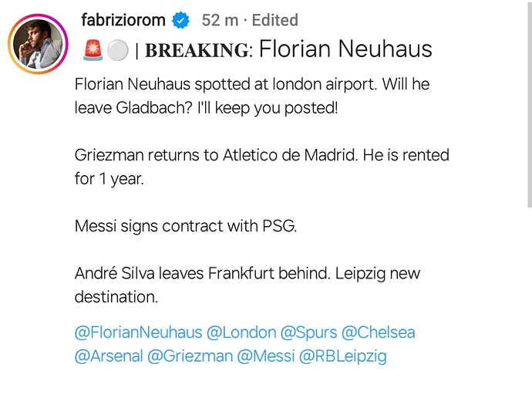Open the @Arsenal mention
Viewport: 532px width, 401px height.
tap(109, 356)
